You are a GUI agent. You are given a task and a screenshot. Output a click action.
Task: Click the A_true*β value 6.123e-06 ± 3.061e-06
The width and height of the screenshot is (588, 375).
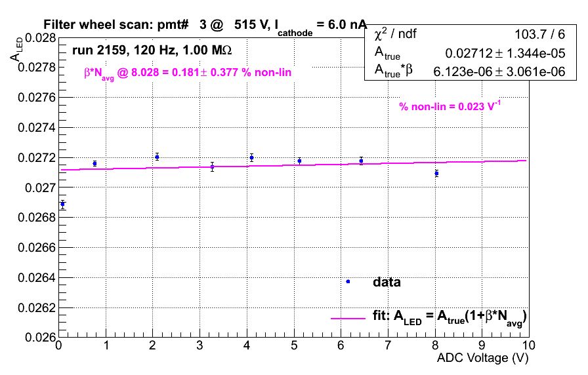(499, 71)
